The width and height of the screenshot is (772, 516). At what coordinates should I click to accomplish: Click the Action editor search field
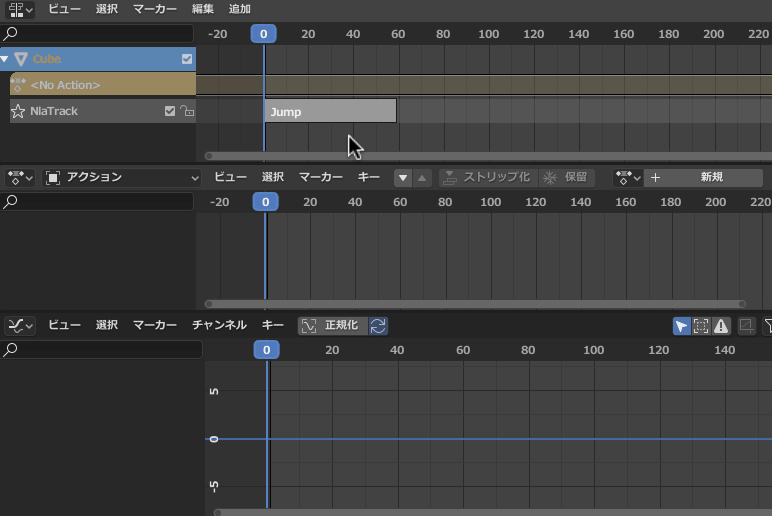pos(97,201)
